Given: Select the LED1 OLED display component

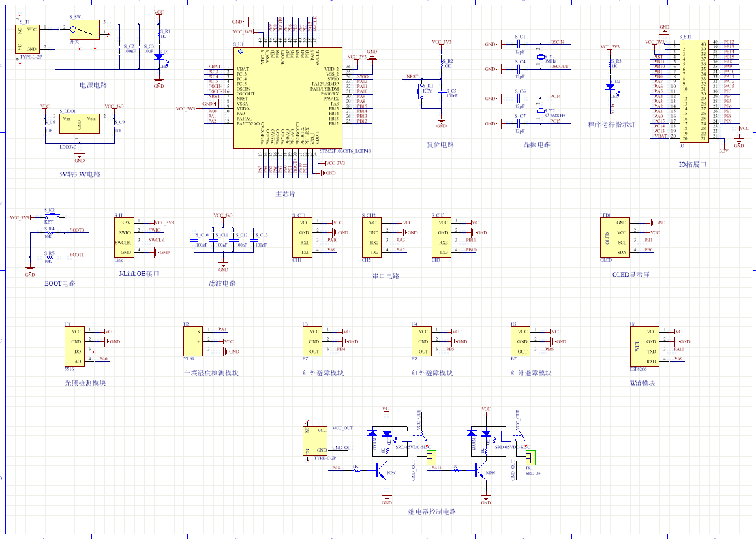Looking at the screenshot, I should pos(615,237).
